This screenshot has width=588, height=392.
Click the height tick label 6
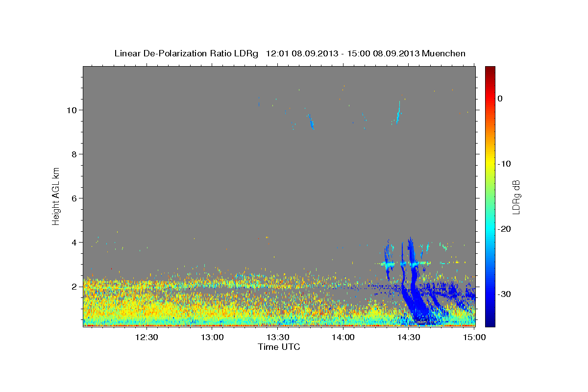(x=74, y=198)
